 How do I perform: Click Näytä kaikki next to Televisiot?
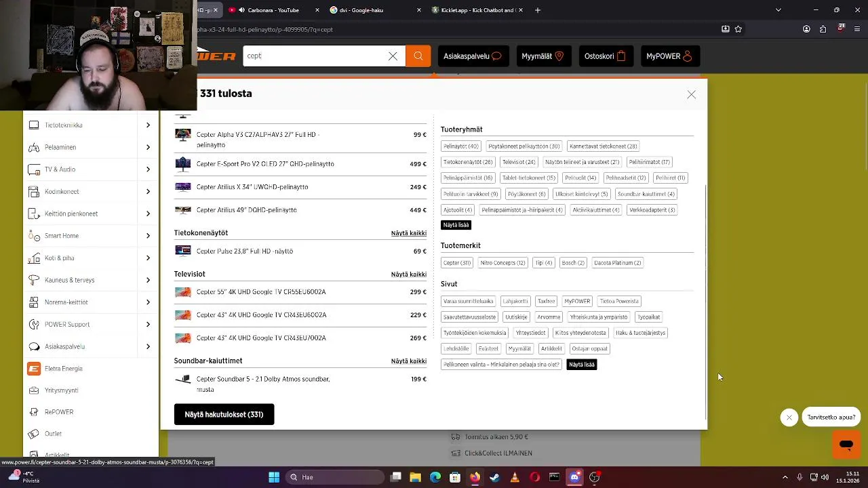(x=408, y=274)
